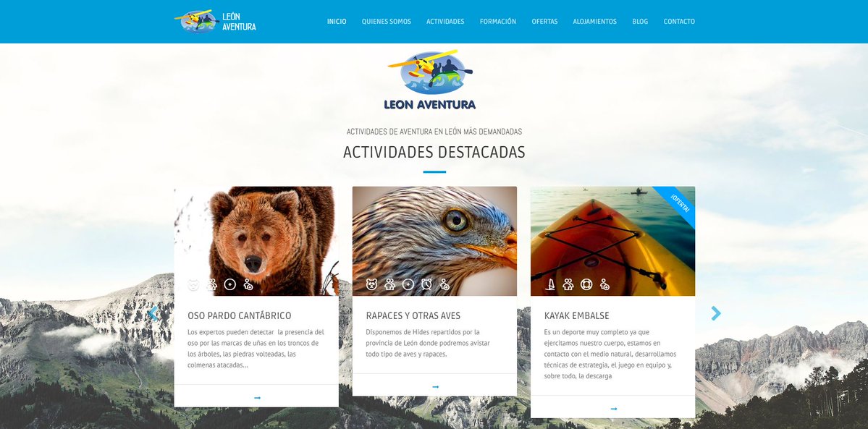Show previous activities with left carousel arrow
Viewport: 868px width, 429px height.
(152, 313)
